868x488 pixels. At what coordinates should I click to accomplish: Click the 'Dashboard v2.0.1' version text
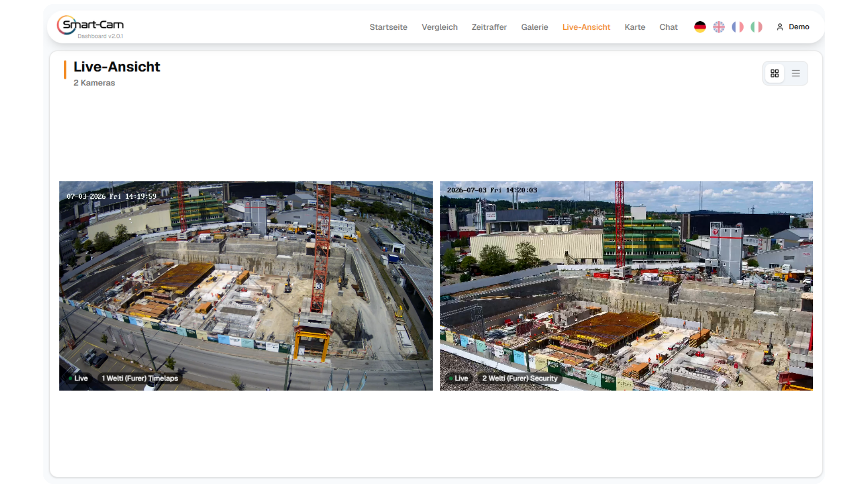tap(100, 36)
